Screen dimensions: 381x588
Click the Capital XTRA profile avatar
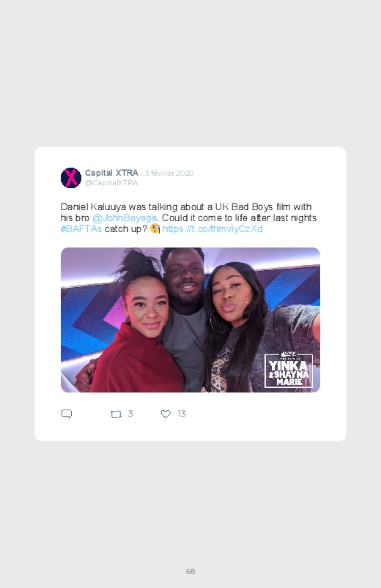point(71,178)
